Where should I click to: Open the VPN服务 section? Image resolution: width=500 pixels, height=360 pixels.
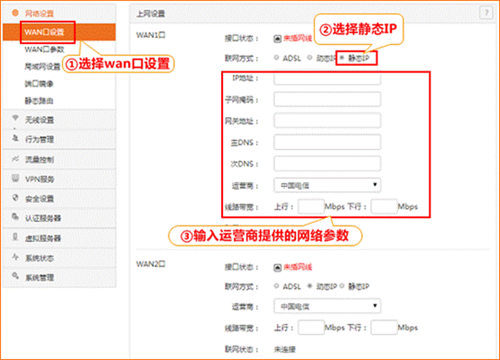coord(59,179)
